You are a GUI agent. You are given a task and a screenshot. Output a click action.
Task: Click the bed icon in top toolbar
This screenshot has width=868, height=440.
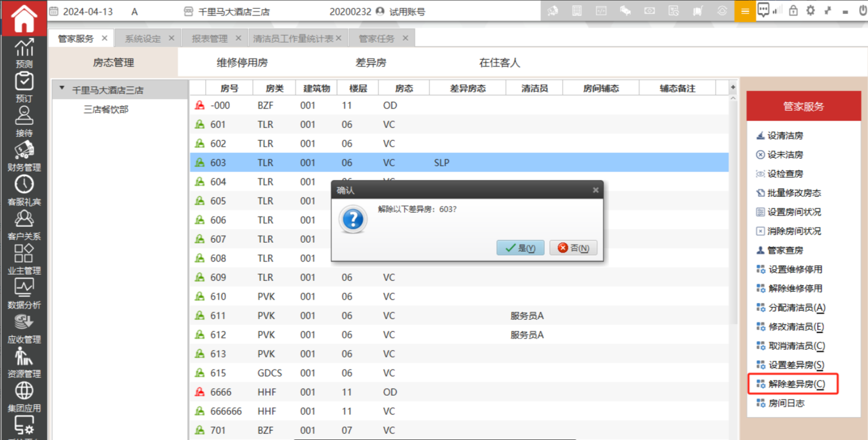[x=625, y=11]
